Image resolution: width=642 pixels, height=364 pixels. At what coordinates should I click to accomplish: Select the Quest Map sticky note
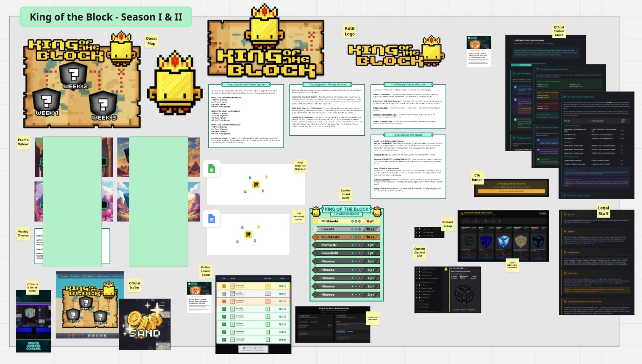[x=151, y=41]
